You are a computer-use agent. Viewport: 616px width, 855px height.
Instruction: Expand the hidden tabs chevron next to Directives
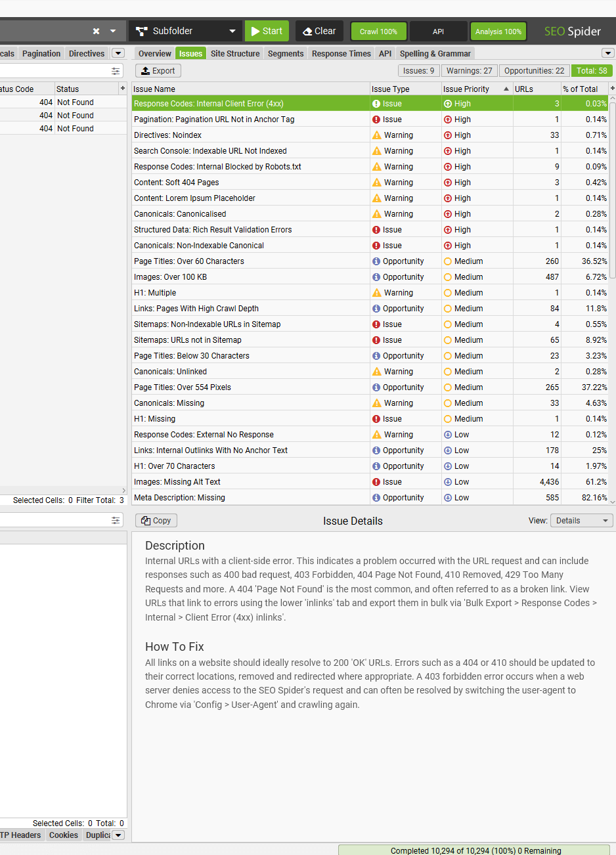pos(118,53)
